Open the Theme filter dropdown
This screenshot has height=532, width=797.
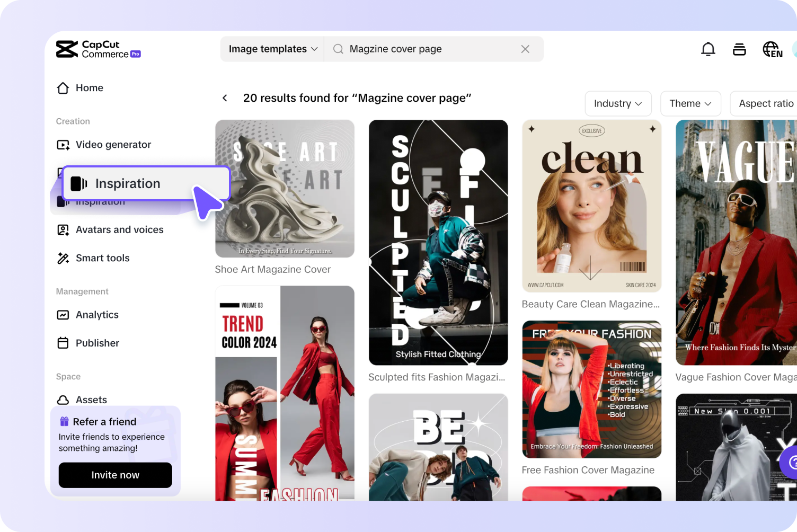(x=690, y=103)
